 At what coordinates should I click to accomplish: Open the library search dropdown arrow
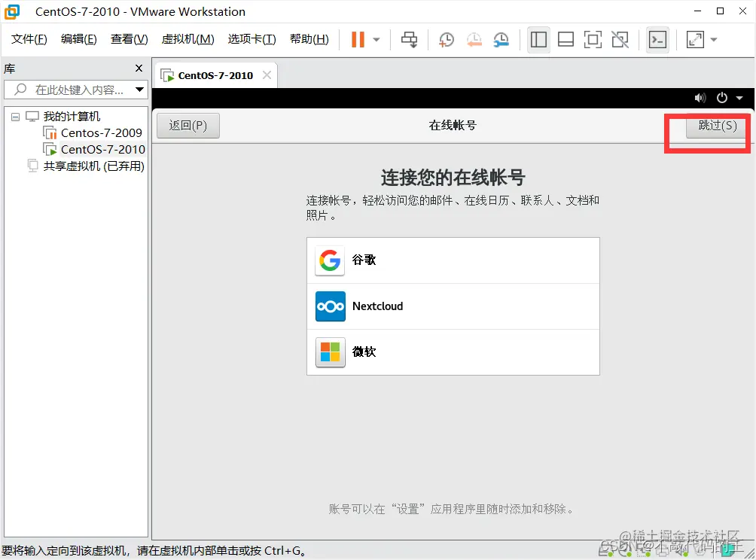point(139,90)
